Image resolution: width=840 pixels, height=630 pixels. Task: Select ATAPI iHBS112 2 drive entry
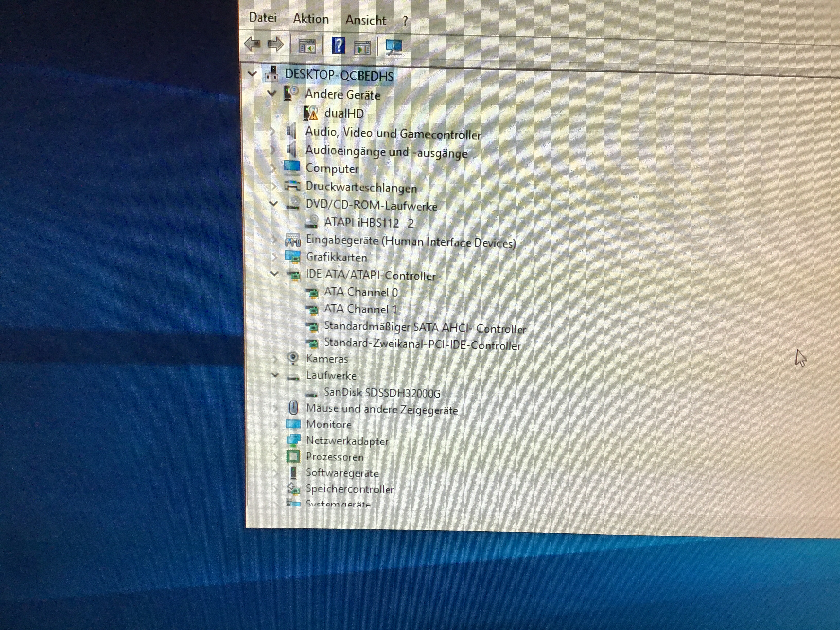tap(369, 223)
